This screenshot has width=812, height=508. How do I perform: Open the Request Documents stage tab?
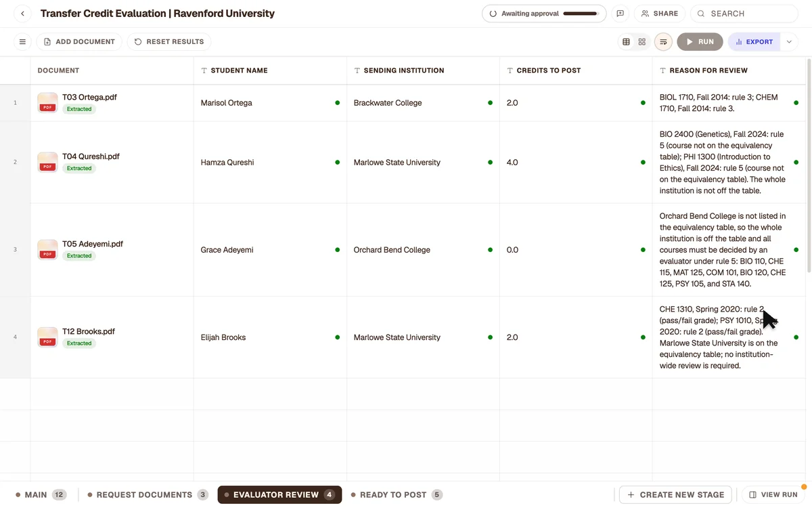coord(148,495)
